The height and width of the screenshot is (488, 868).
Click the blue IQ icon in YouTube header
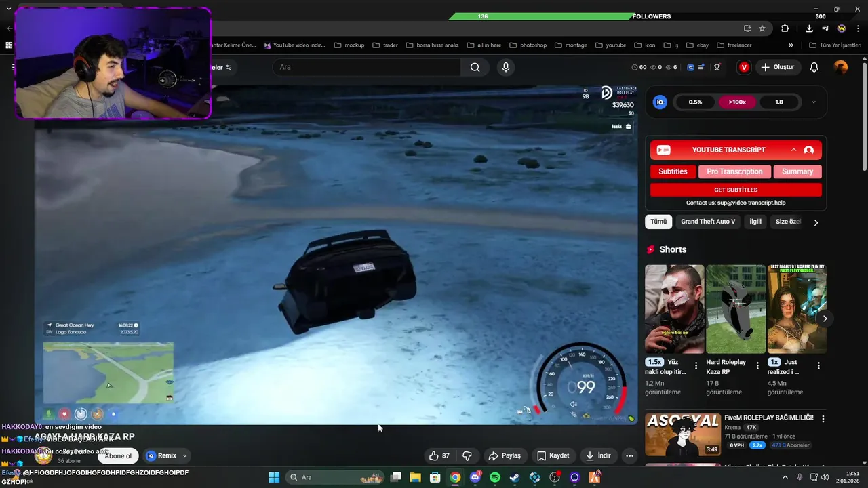690,67
